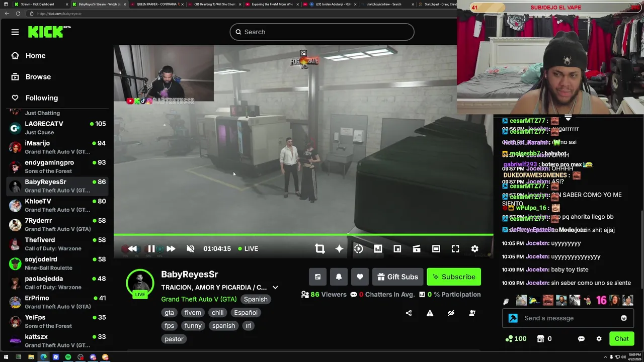This screenshot has width=644, height=362.
Task: Click the channel info card icon
Action: 317,277
